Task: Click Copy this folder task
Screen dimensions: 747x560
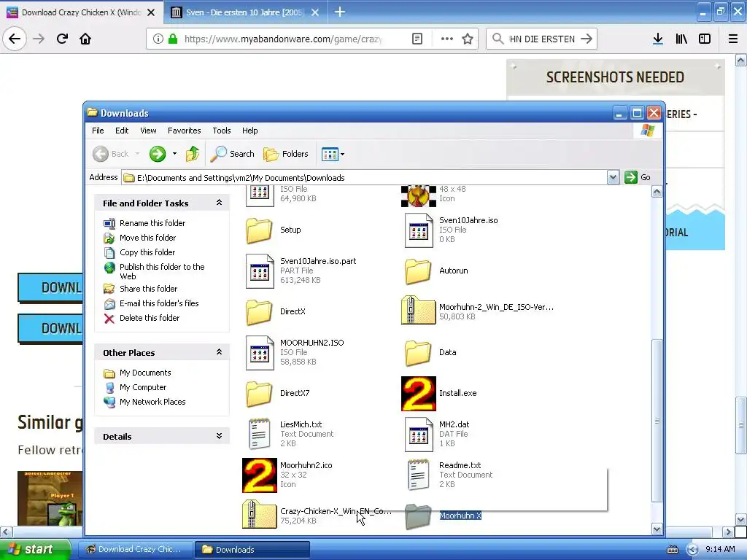Action: 147,252
